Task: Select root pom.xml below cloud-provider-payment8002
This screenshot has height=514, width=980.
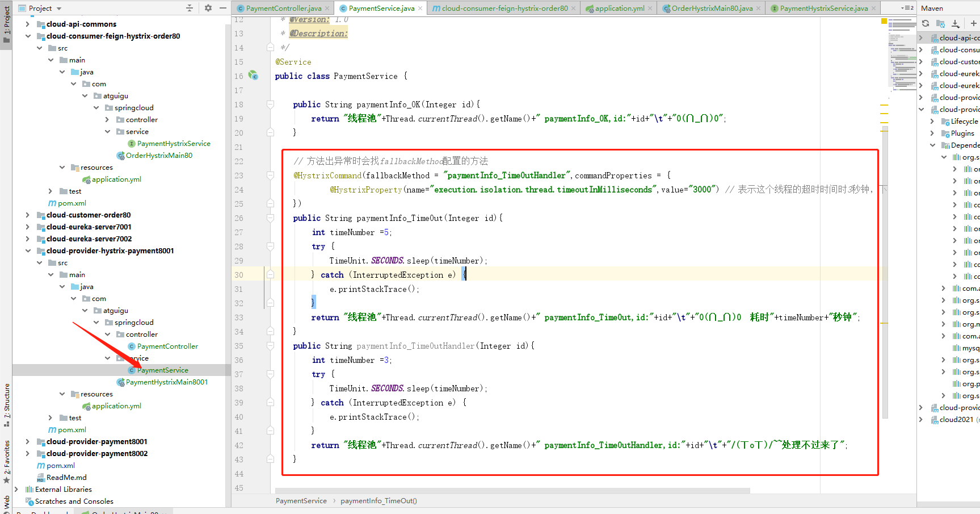Action: 60,466
